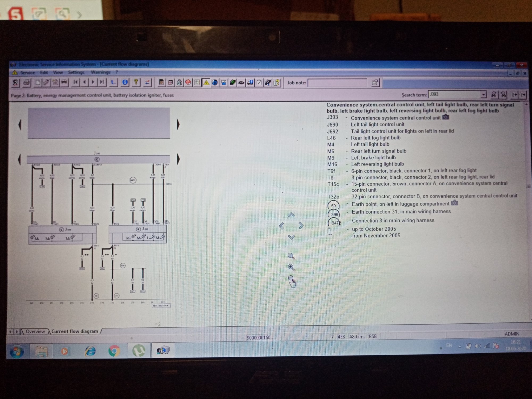Click right arrow beside J393 diagram bar

[x=178, y=159]
